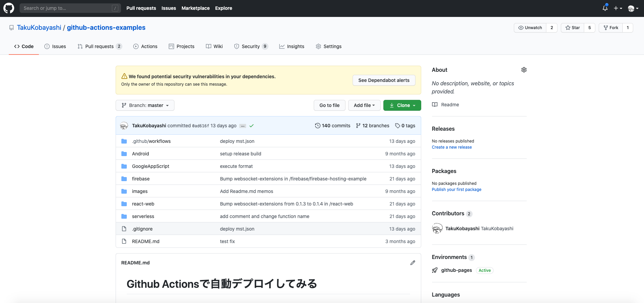This screenshot has height=303, width=644.
Task: Open the .github/workflows folder icon
Action: pyautogui.click(x=124, y=141)
